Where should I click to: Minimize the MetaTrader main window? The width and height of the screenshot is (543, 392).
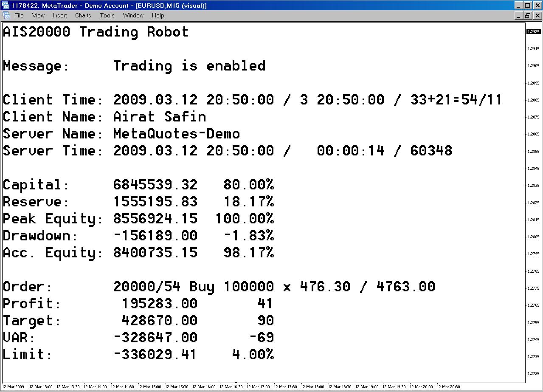[518, 6]
